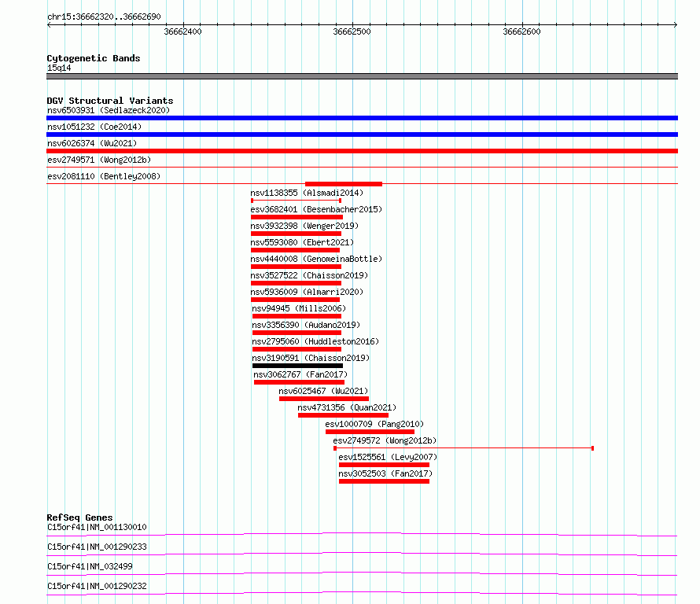Image resolution: width=700 pixels, height=604 pixels.
Task: Open esv2749571 (Wong2012b) variant
Action: pos(99,160)
